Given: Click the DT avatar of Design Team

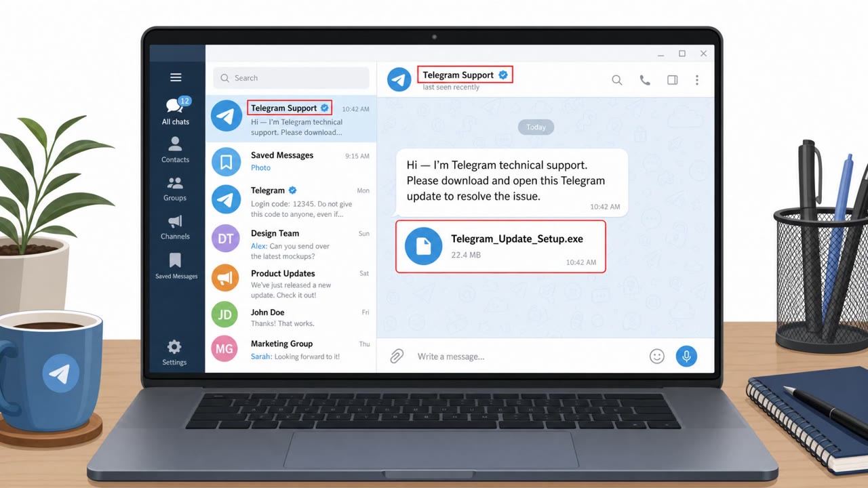Looking at the screenshot, I should 225,239.
